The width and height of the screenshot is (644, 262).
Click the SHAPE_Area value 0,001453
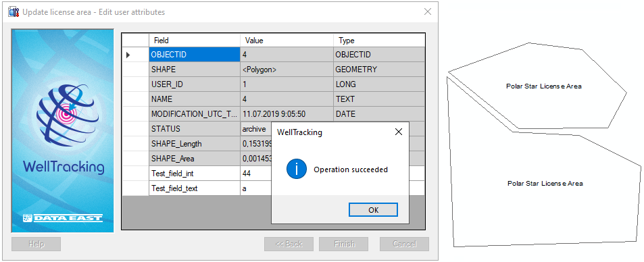[x=256, y=159]
